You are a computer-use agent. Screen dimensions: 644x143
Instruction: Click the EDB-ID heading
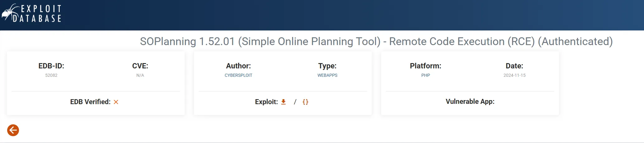[x=51, y=66]
